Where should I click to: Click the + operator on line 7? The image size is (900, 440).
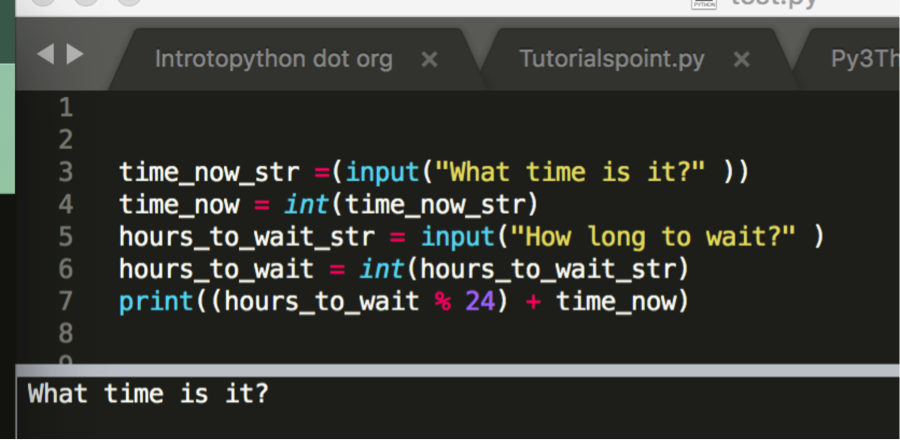coord(533,302)
